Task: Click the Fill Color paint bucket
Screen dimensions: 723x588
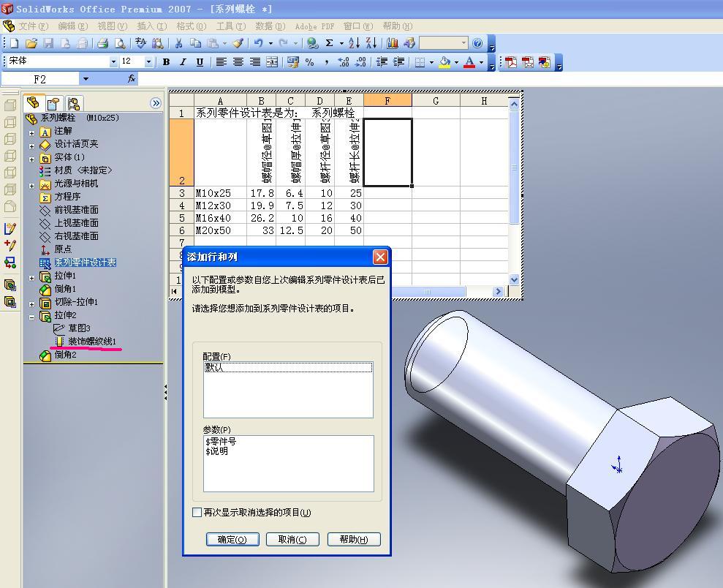Action: pyautogui.click(x=444, y=61)
